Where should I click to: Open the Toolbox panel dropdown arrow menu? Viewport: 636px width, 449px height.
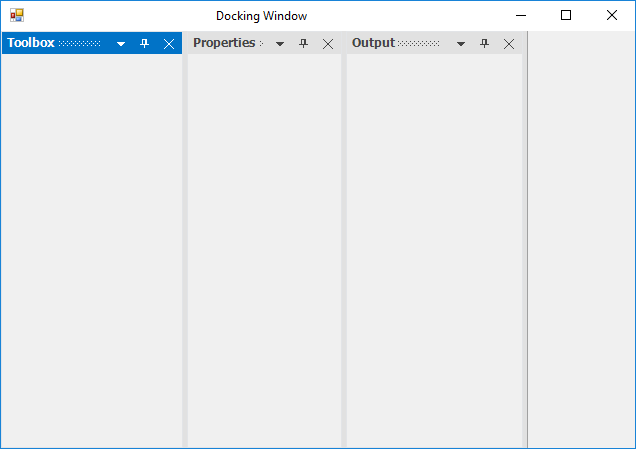(x=121, y=44)
